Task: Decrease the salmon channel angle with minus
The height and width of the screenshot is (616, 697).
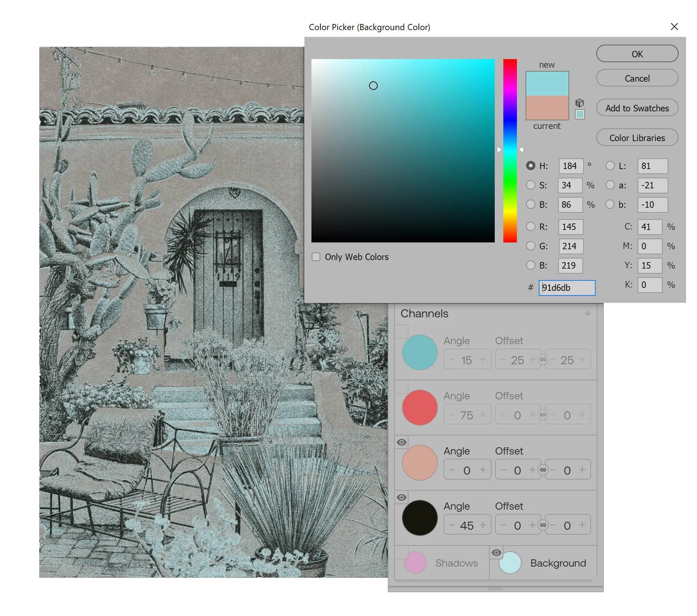Action: pos(452,470)
